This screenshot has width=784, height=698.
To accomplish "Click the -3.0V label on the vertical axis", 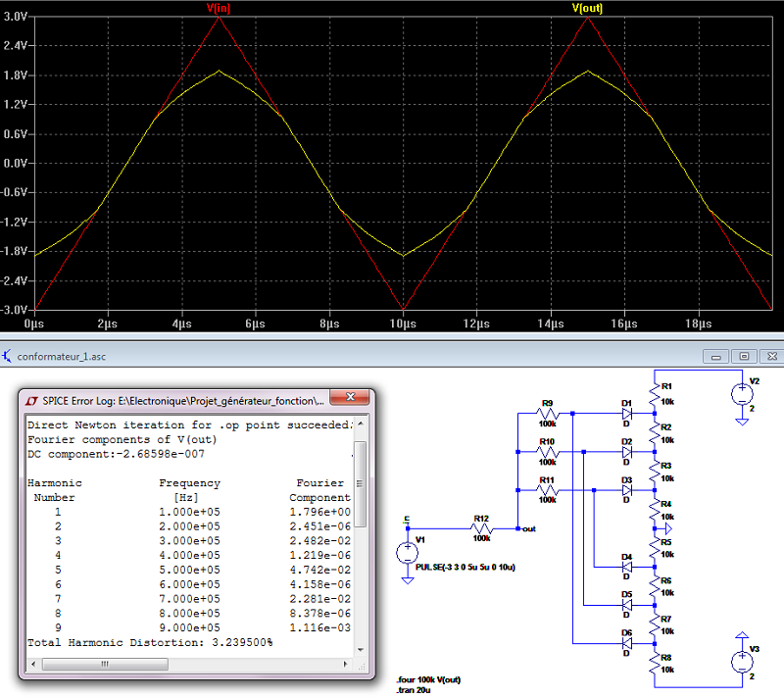I will tap(14, 310).
